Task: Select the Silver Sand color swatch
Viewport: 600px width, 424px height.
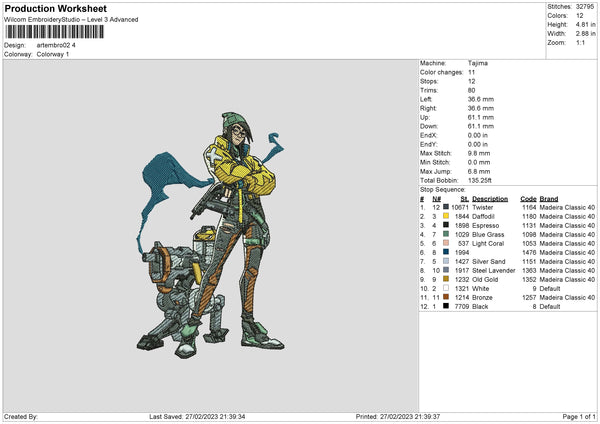Action: coord(446,261)
